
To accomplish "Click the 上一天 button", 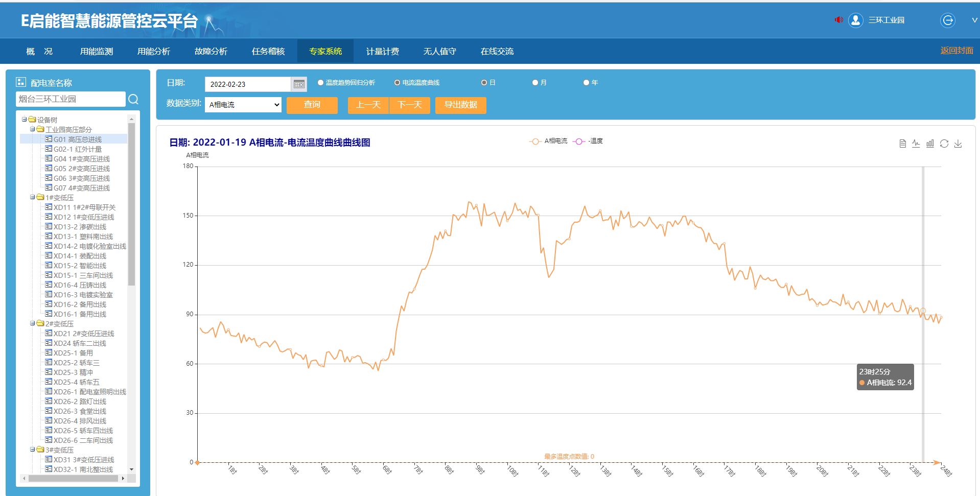I will tap(368, 105).
